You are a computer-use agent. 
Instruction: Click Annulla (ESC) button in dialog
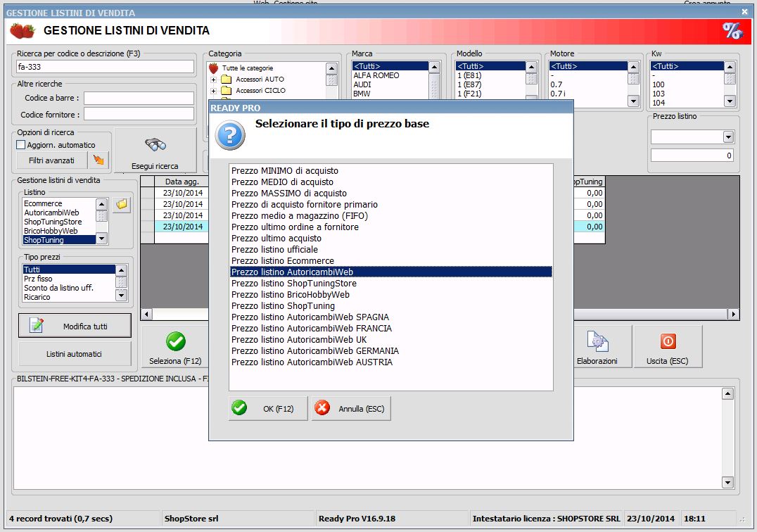351,408
